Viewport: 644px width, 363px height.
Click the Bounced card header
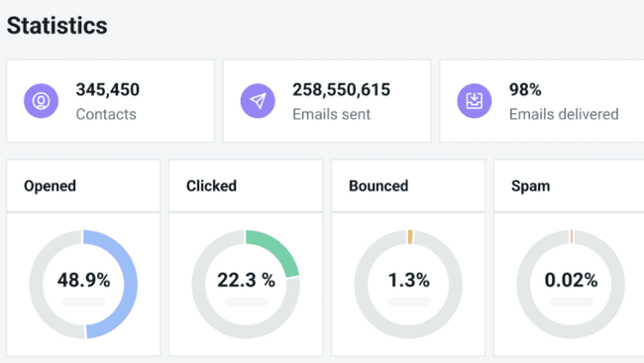(408, 185)
